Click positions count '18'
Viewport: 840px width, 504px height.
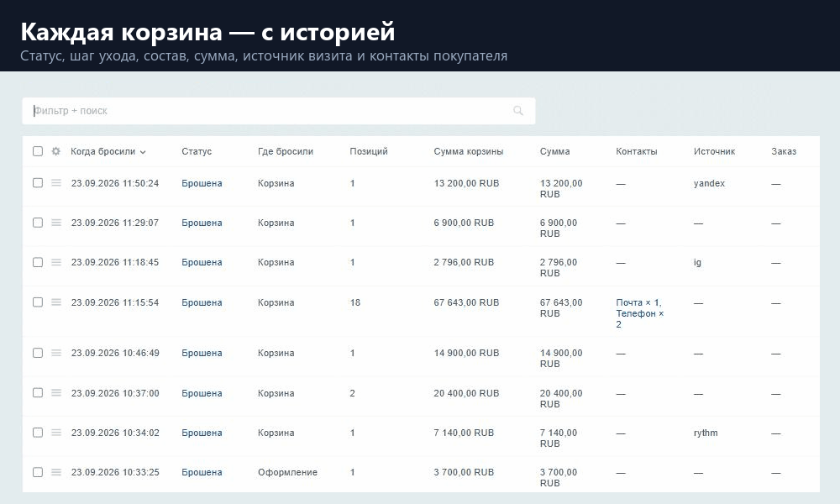coord(354,302)
